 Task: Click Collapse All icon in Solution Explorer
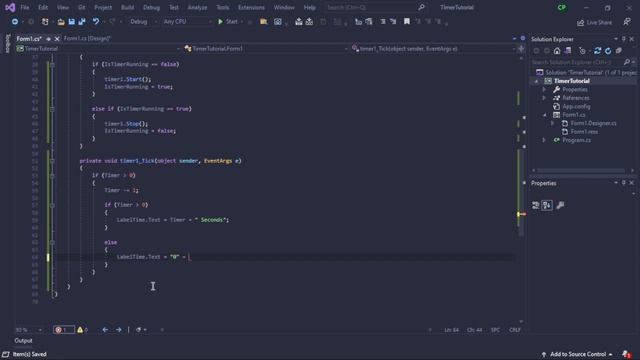coord(619,51)
